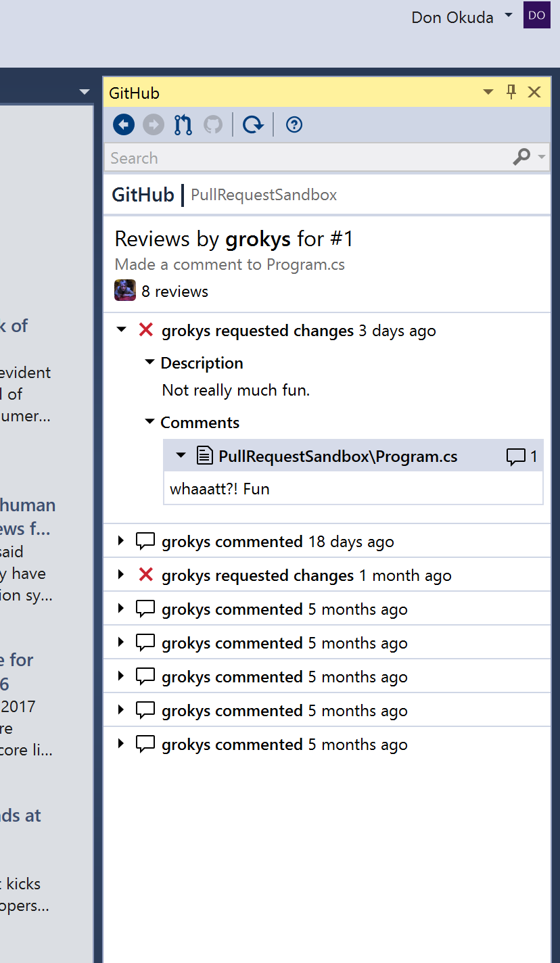
Task: Collapse the Comments section
Action: (150, 422)
